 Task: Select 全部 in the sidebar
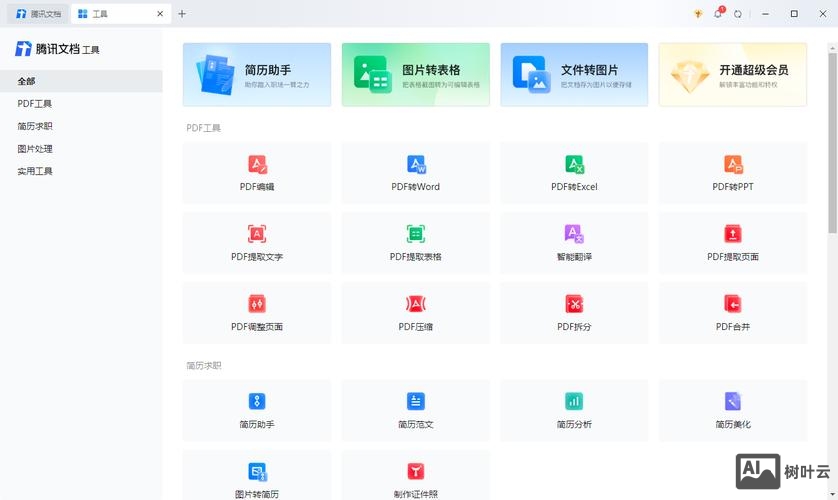click(81, 81)
